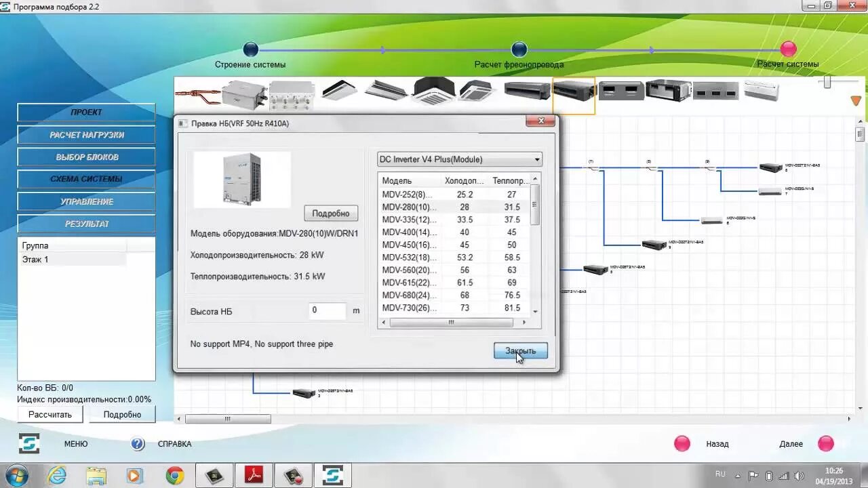Click branch joint marked (7) on pipe

[x=592, y=167]
